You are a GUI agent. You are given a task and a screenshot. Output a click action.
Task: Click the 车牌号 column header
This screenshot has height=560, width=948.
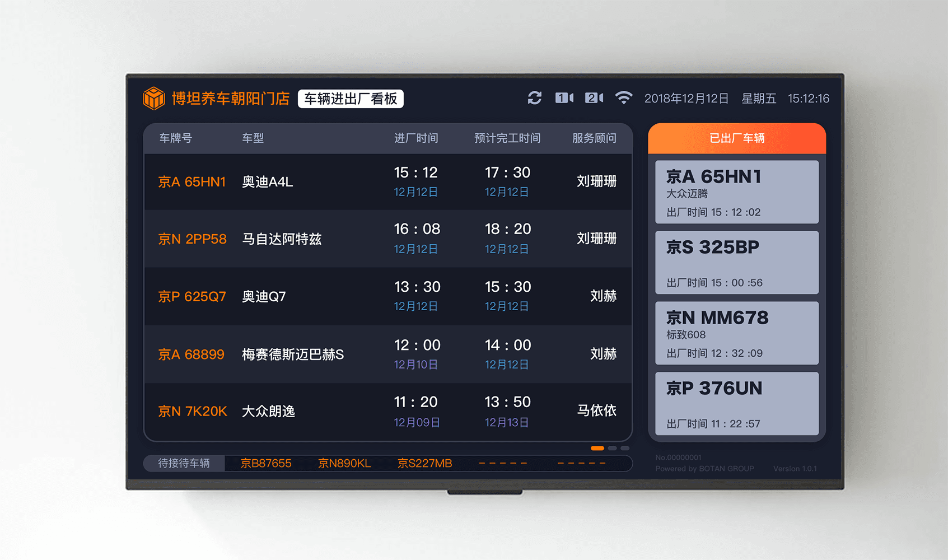pyautogui.click(x=175, y=138)
